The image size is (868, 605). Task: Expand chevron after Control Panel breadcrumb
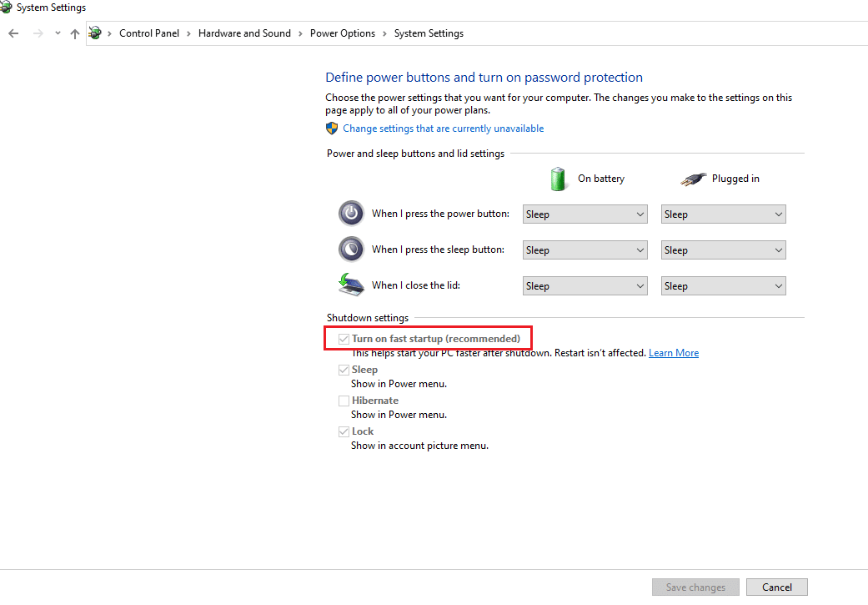point(188,33)
